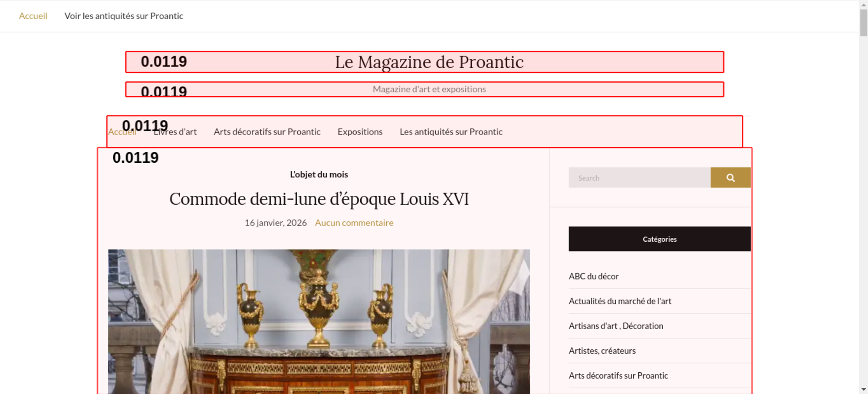Screen dimensions: 868x394
Task: Click the search magnifier icon button
Action: point(730,177)
